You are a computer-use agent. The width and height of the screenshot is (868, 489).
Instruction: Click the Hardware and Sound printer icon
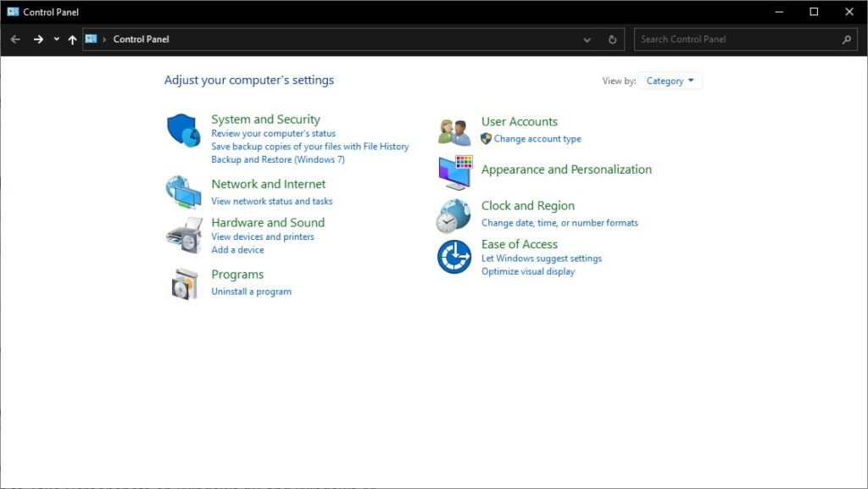(183, 235)
